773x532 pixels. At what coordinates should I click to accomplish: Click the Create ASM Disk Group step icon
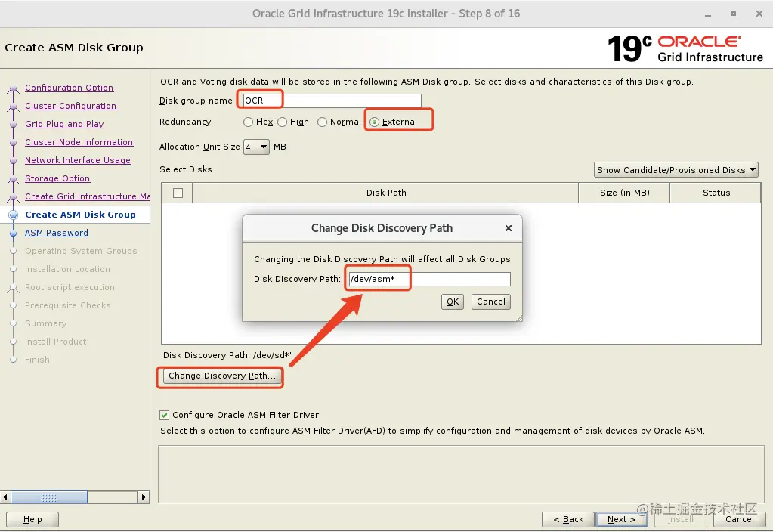coord(14,215)
